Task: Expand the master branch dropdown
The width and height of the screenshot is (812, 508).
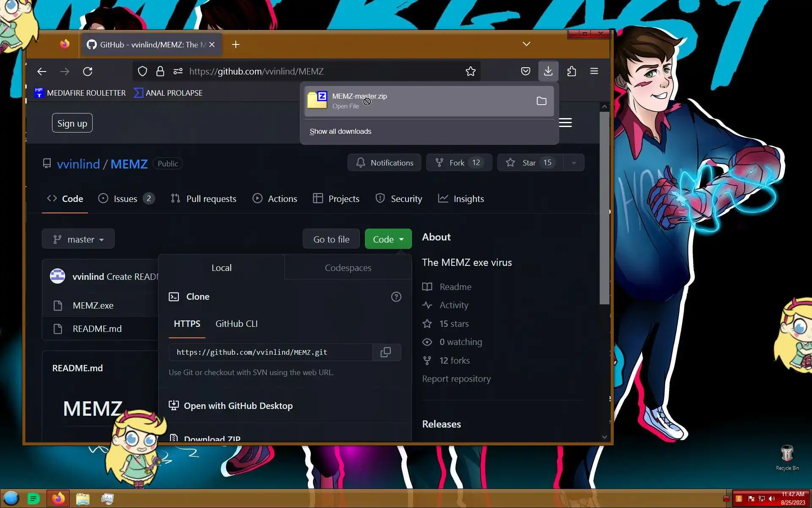Action: pyautogui.click(x=78, y=239)
